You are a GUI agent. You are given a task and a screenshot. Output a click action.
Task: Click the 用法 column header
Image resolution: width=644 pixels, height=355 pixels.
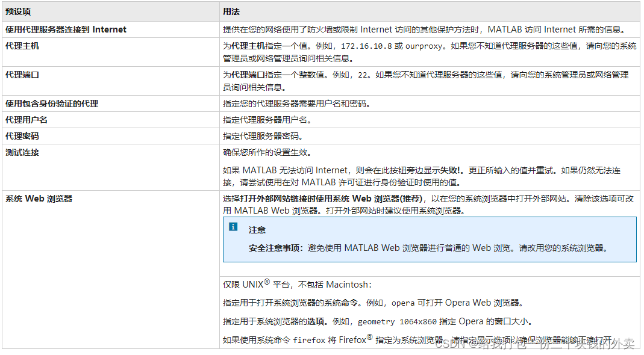(231, 11)
